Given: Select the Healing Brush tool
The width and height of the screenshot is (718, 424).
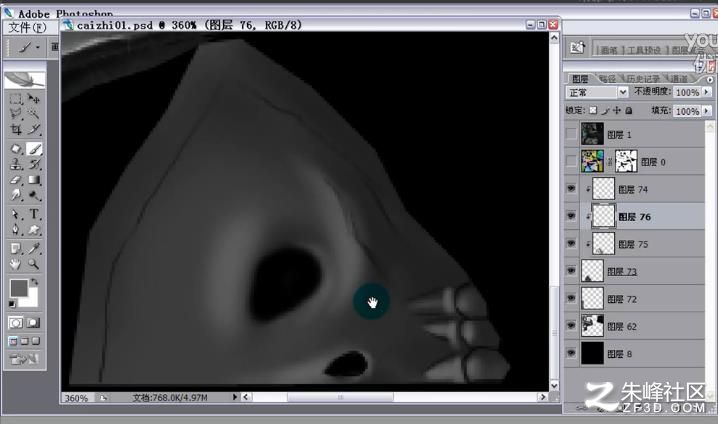Looking at the screenshot, I should (x=16, y=149).
